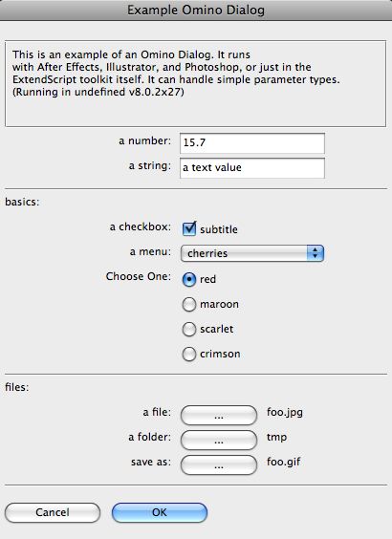Image resolution: width=392 pixels, height=539 pixels.
Task: Click the description text box
Action: click(195, 83)
